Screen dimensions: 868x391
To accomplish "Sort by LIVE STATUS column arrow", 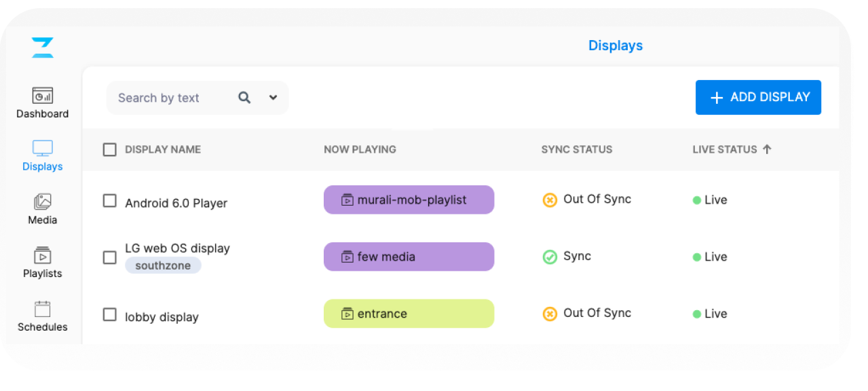I will (x=767, y=149).
